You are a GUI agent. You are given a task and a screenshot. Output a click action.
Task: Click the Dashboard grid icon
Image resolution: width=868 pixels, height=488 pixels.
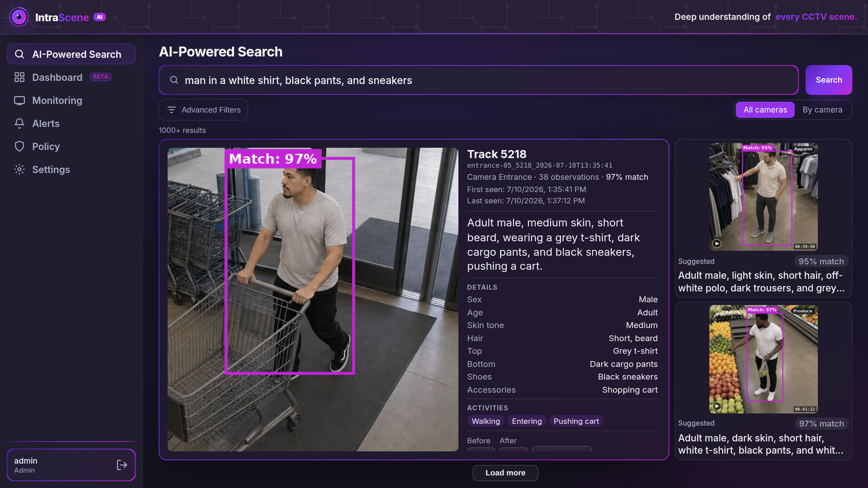tap(20, 77)
